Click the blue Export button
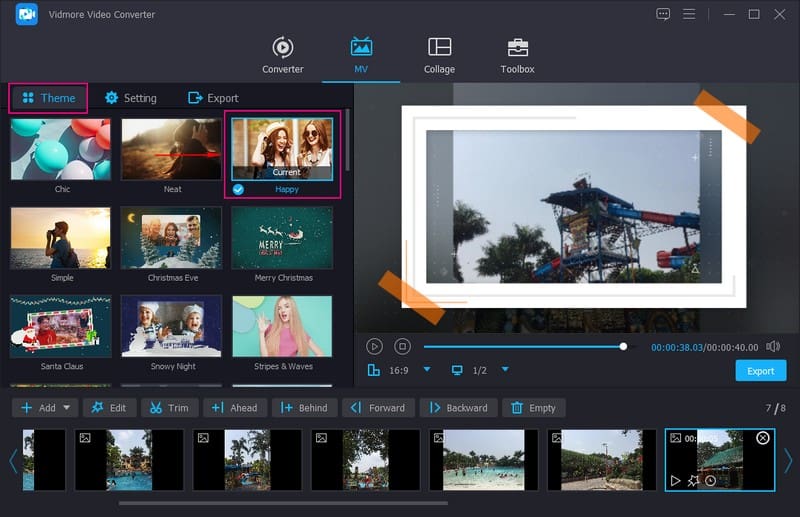 760,371
